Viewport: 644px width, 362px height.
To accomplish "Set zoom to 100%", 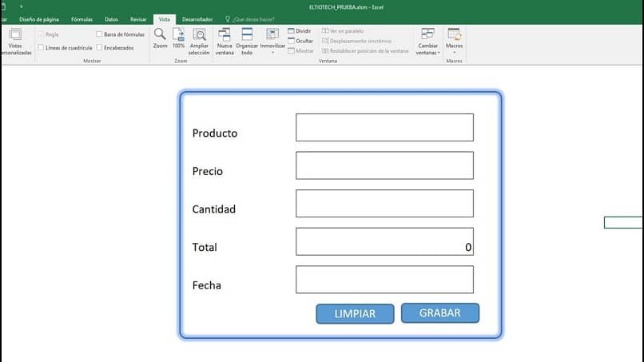I will pyautogui.click(x=178, y=38).
